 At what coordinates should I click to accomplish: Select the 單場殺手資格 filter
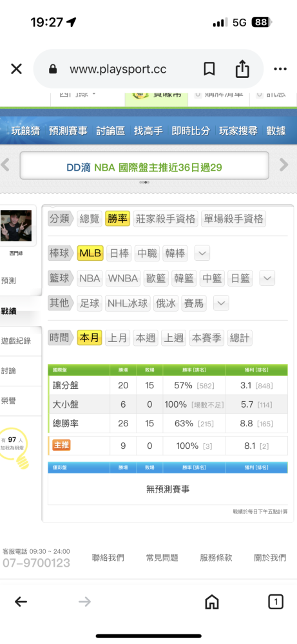tap(233, 219)
